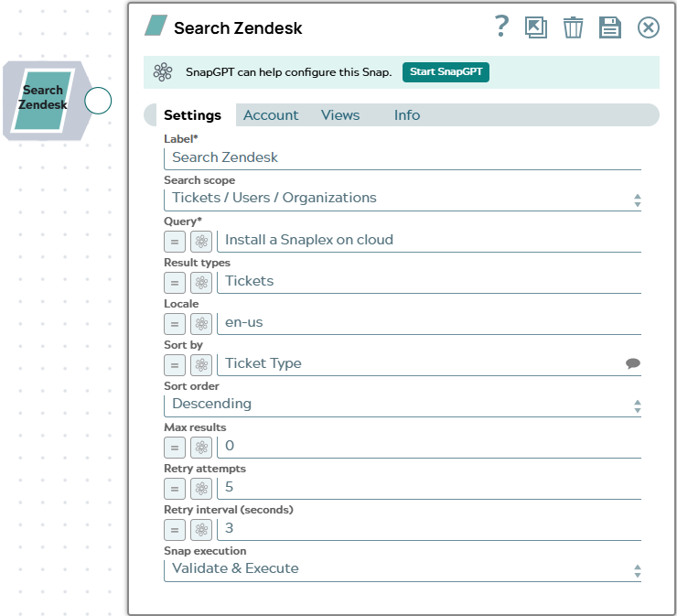The height and width of the screenshot is (616, 677).
Task: Toggle expression mode for Retry interval
Action: pyautogui.click(x=175, y=530)
